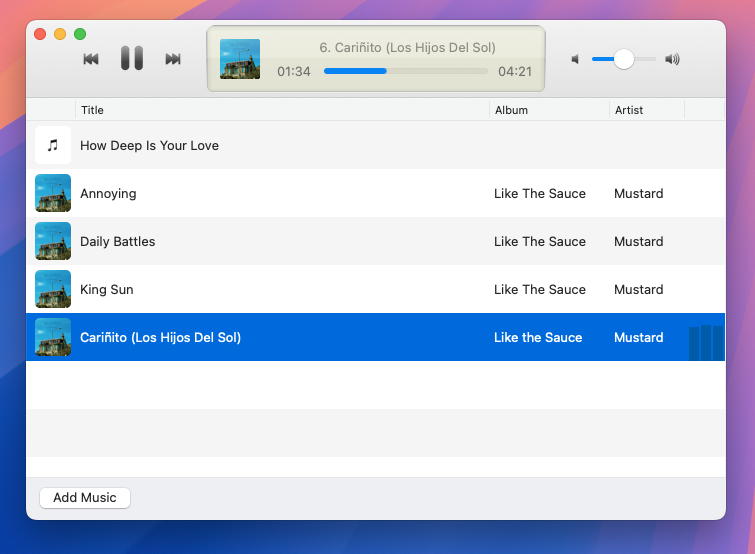Maximize the window with the green button
Screen dimensions: 755x554
tap(80, 34)
